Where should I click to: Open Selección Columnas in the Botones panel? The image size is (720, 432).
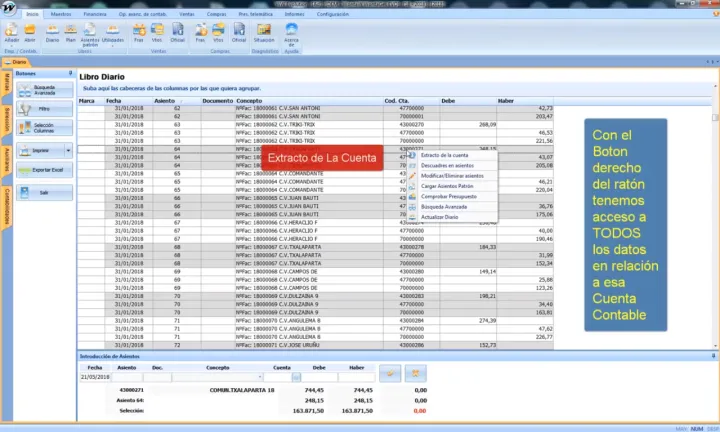(x=44, y=128)
